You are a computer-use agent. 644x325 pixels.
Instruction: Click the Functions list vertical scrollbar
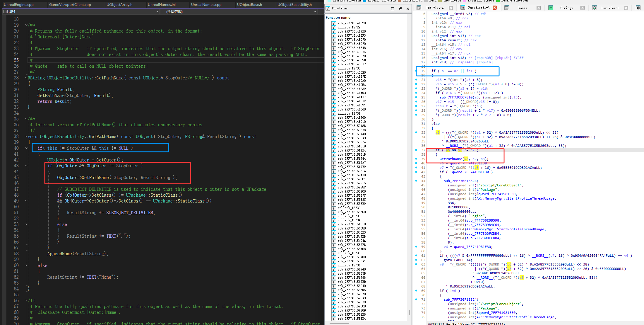(409, 312)
